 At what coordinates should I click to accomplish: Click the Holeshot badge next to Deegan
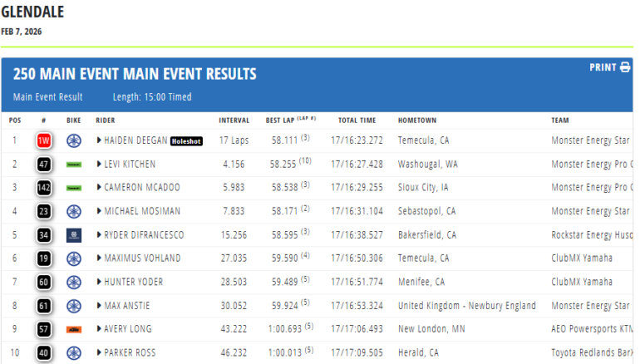pyautogui.click(x=186, y=141)
